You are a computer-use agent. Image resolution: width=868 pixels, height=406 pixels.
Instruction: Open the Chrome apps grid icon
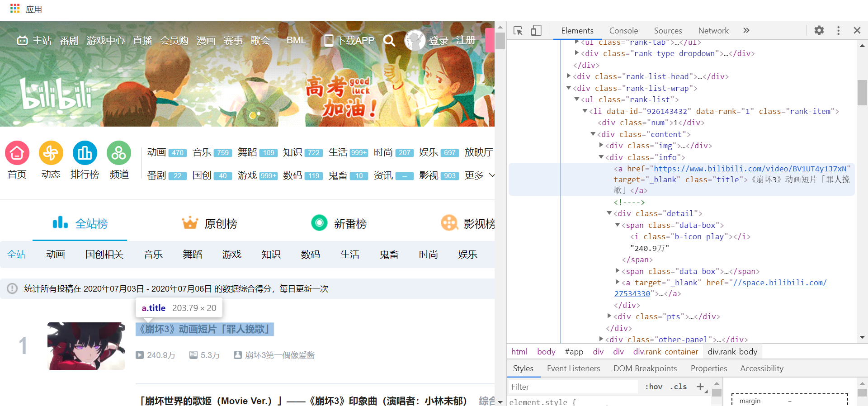tap(15, 8)
